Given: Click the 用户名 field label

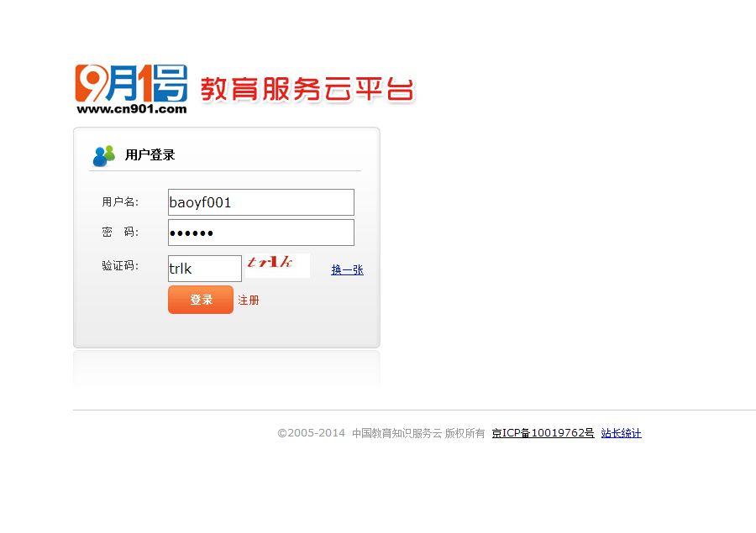Looking at the screenshot, I should (119, 202).
